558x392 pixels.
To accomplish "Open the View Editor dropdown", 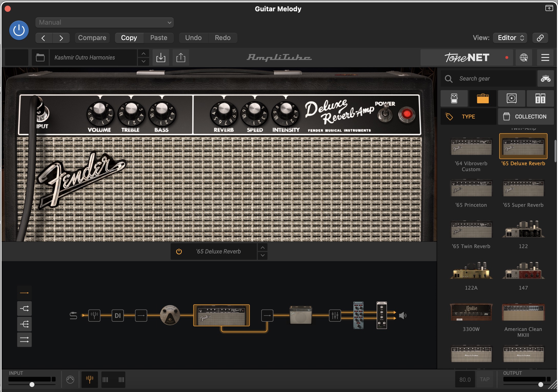I will pos(510,38).
